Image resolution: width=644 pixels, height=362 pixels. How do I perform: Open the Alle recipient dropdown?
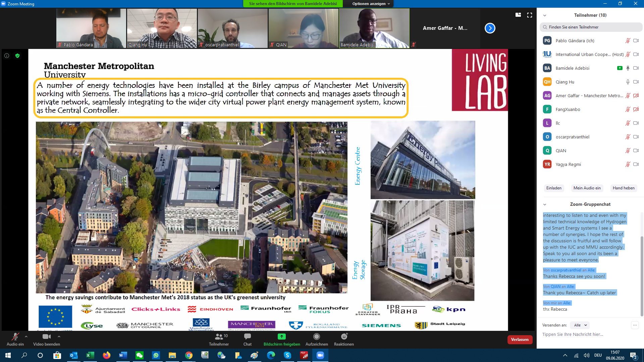(580, 325)
